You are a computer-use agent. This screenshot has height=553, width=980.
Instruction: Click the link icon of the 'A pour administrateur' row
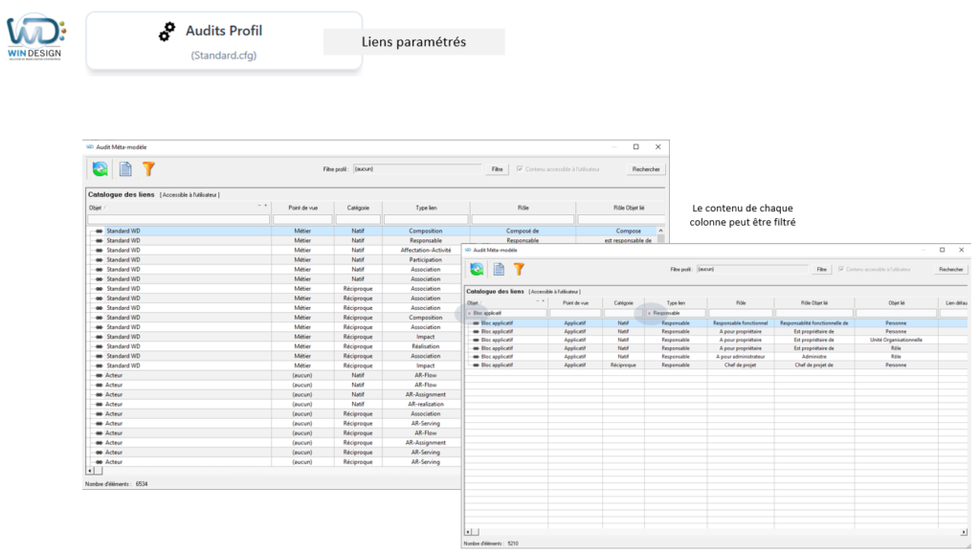477,356
